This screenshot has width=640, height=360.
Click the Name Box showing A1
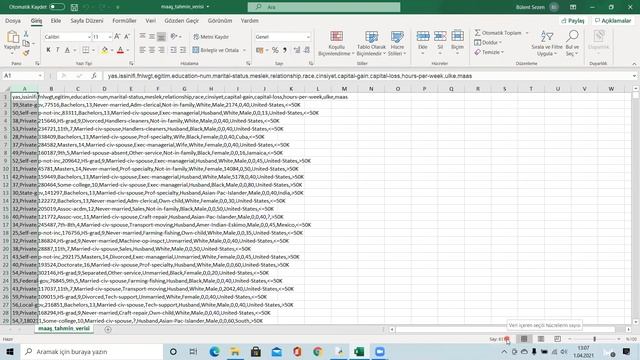(x=20, y=76)
